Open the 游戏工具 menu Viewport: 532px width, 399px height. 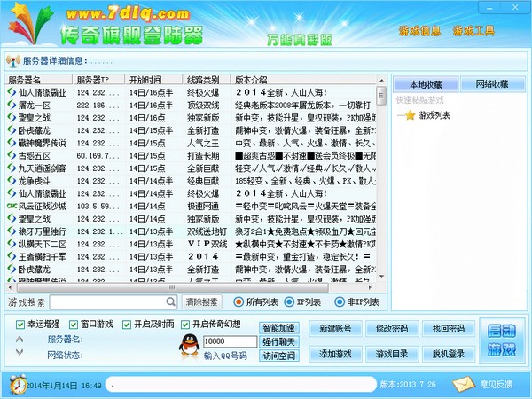coord(473,31)
